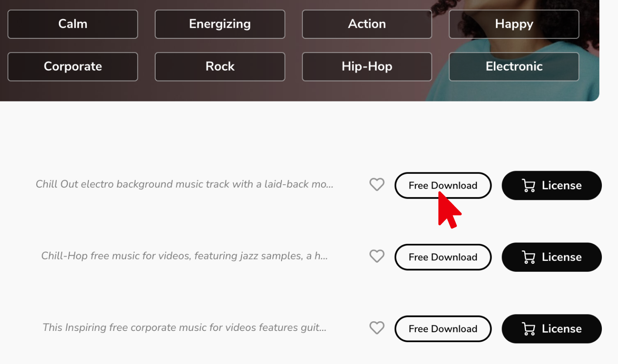Open Chill Out electro track description

click(x=184, y=184)
